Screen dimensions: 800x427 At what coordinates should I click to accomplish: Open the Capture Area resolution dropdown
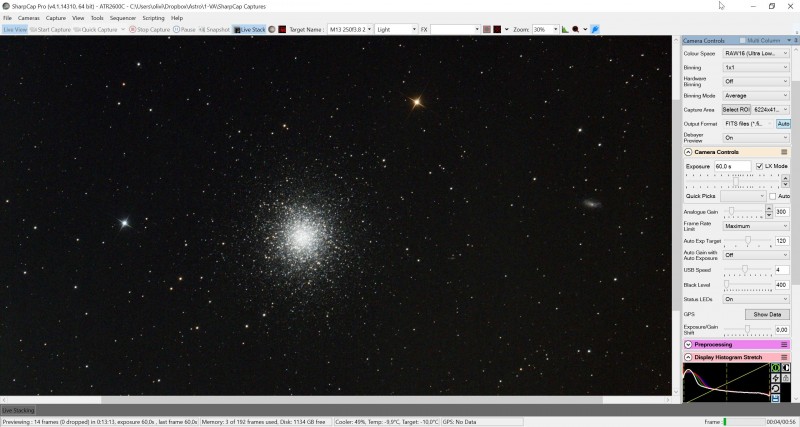point(771,110)
